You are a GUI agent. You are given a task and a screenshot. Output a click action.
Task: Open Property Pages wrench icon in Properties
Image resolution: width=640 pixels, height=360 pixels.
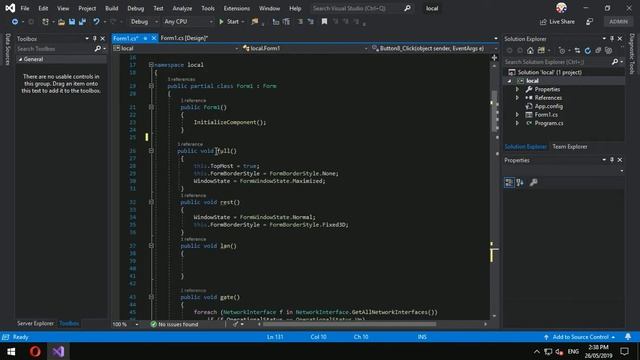tap(533, 182)
